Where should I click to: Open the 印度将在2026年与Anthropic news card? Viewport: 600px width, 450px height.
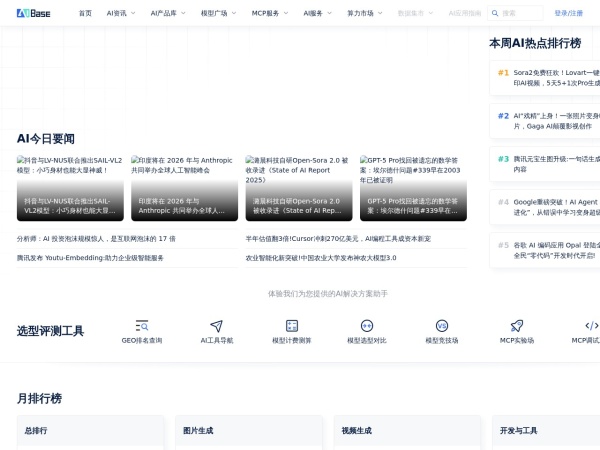tap(184, 188)
